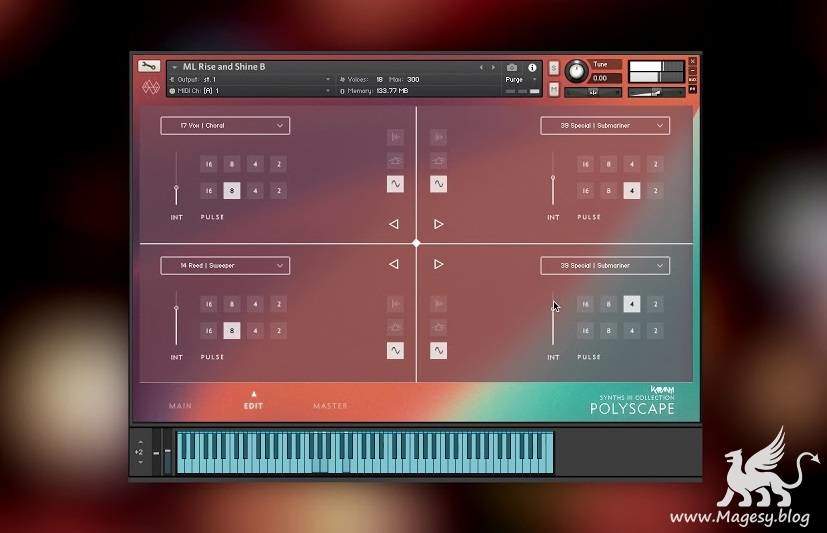This screenshot has height=533, width=827.
Task: Switch to the MAIN tab
Action: pos(180,406)
